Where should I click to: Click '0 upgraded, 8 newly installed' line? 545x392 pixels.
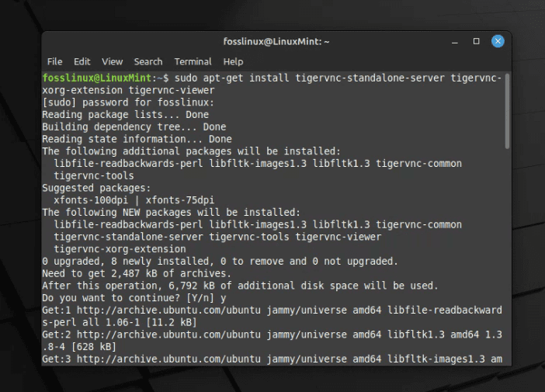(220, 262)
